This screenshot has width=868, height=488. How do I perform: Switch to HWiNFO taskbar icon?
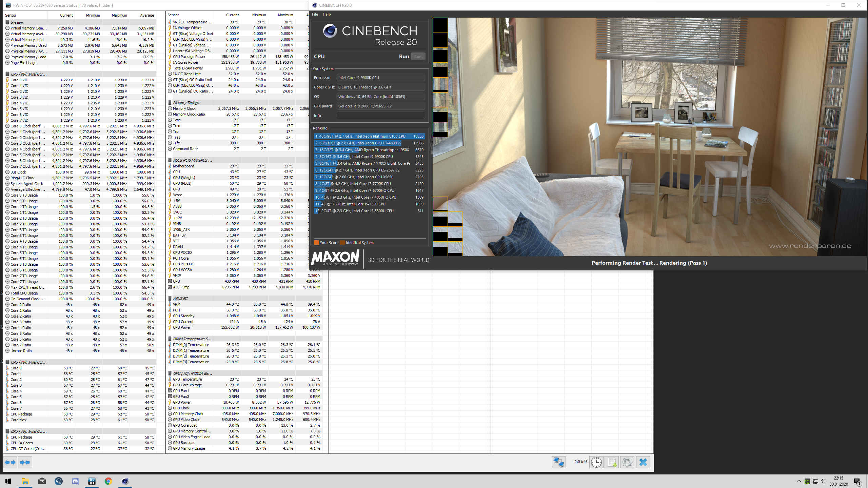pos(92,481)
